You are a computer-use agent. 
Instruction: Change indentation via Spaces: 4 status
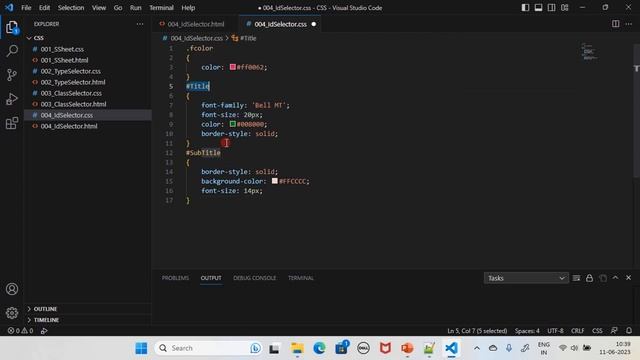[527, 331]
